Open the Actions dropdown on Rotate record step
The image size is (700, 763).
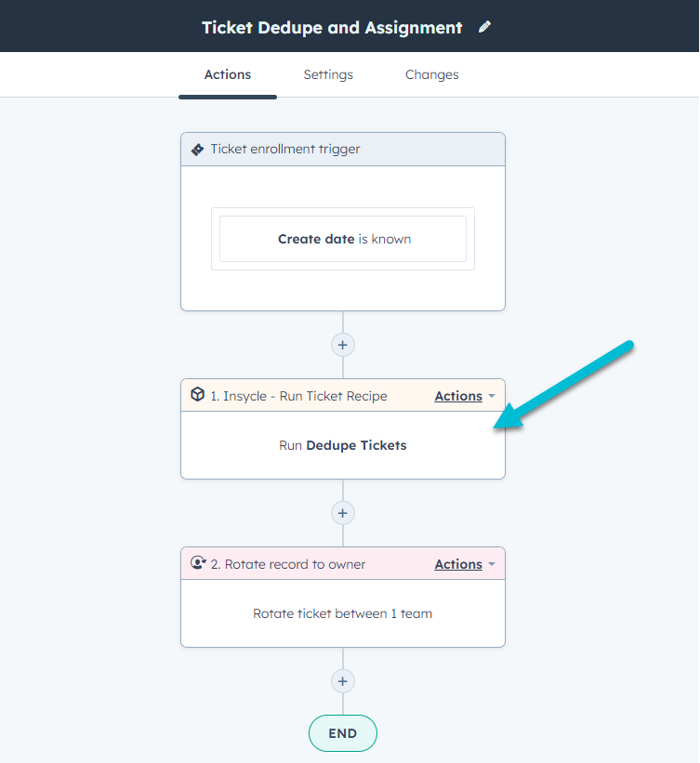(x=458, y=564)
